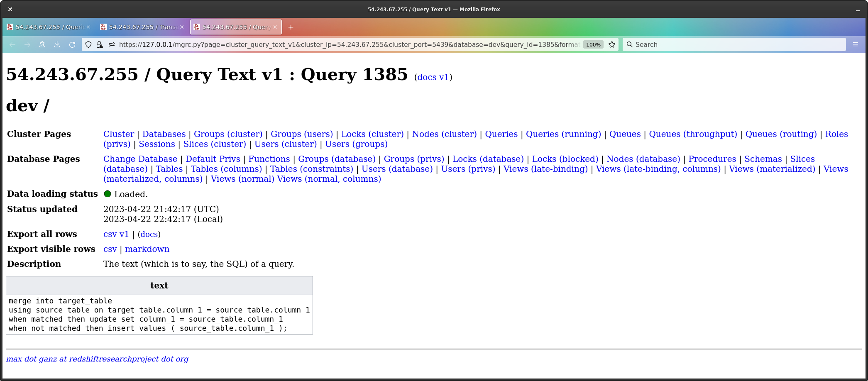Screen dimensions: 868x381
Task: Open Users (privs) link
Action: [468, 169]
